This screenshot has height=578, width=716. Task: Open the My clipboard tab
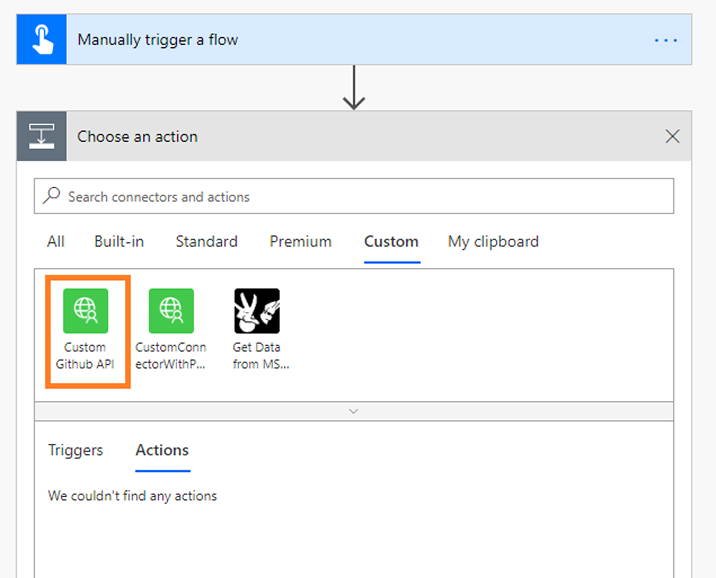click(493, 242)
